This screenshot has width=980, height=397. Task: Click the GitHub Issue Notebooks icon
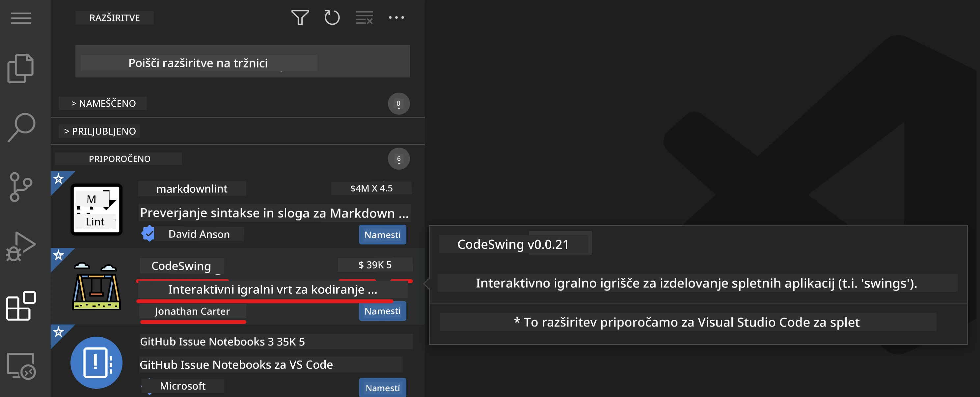96,362
